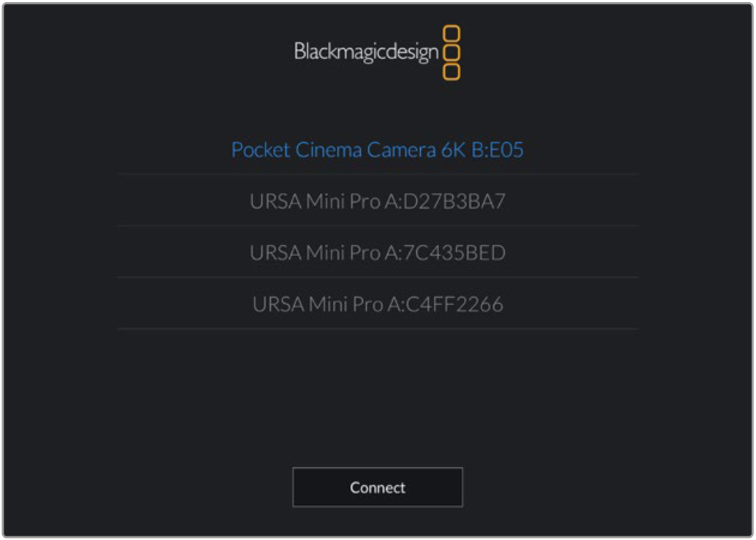
Task: Click the D27B3BA7 device ID text
Action: [x=451, y=201]
